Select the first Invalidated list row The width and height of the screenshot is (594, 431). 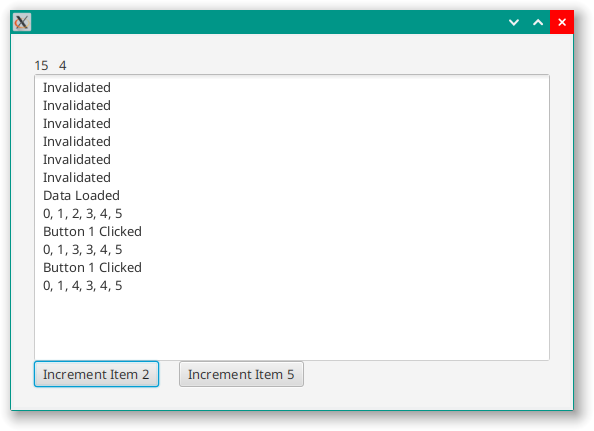[x=292, y=87]
